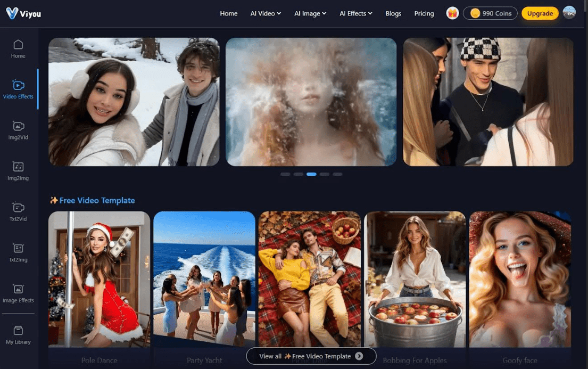Open My Library
Viewport: 588px width, 369px height.
pyautogui.click(x=18, y=334)
